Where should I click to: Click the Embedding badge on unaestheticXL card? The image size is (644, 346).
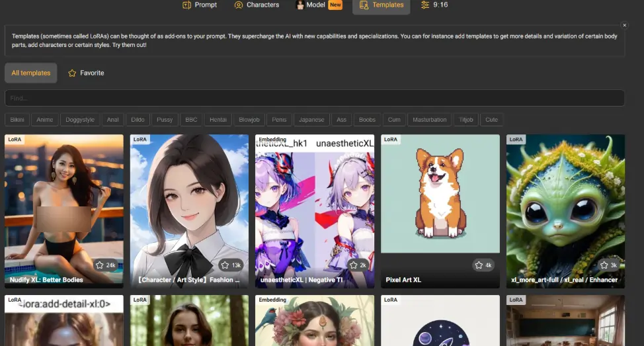272,140
